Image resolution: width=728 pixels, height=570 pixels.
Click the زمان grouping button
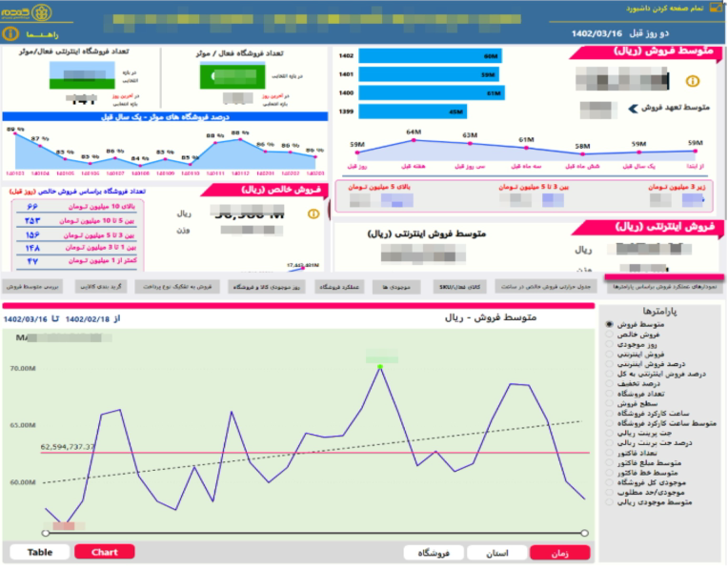coord(560,553)
